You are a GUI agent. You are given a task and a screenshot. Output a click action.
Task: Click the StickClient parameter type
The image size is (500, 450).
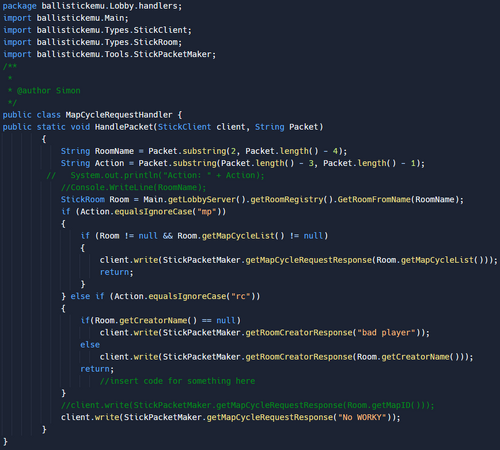click(184, 127)
